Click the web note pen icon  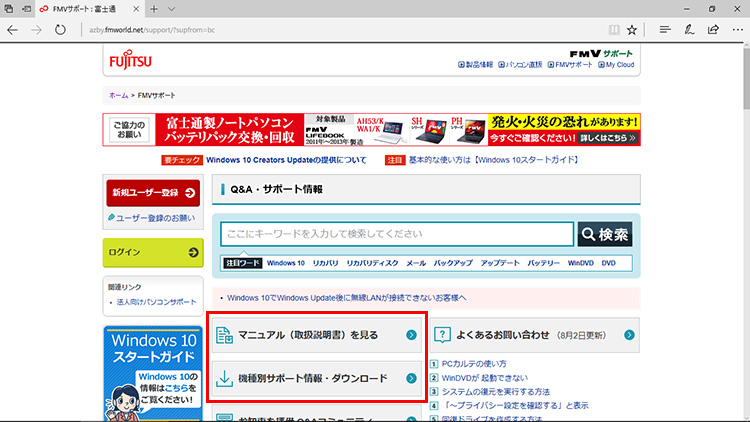(x=688, y=30)
